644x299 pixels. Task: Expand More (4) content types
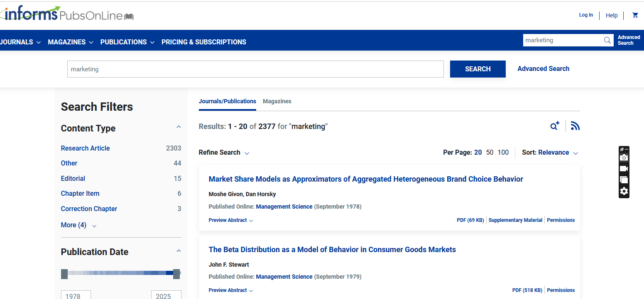[x=78, y=225]
